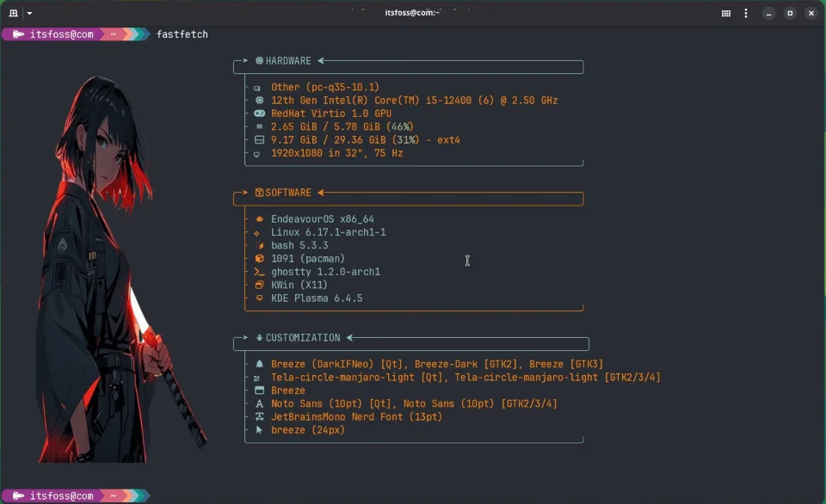The height and width of the screenshot is (504, 826).
Task: Click the icons-theme icon beside Tela-circle-manjaro-light
Action: click(x=256, y=378)
